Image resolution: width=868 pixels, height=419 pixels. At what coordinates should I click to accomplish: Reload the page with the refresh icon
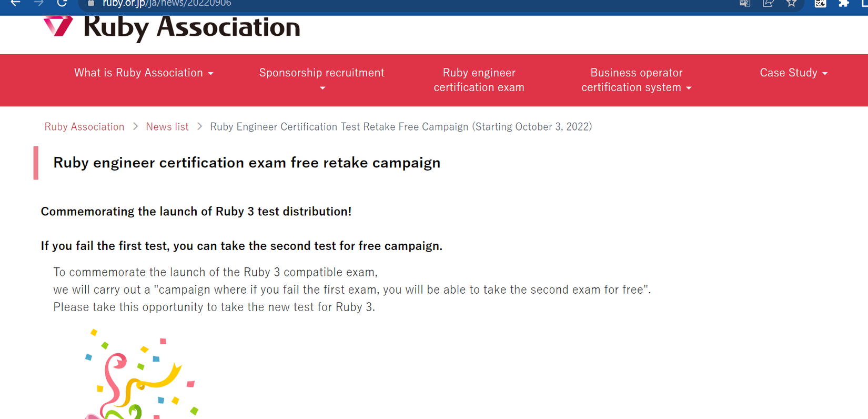[x=62, y=3]
